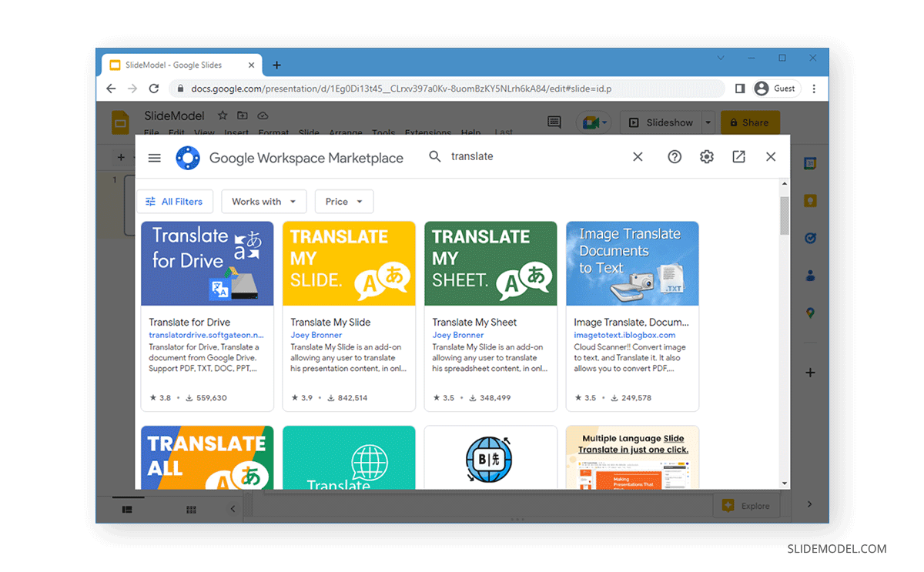Toggle the Chrome side panel icon
This screenshot has width=924, height=572.
(x=740, y=89)
